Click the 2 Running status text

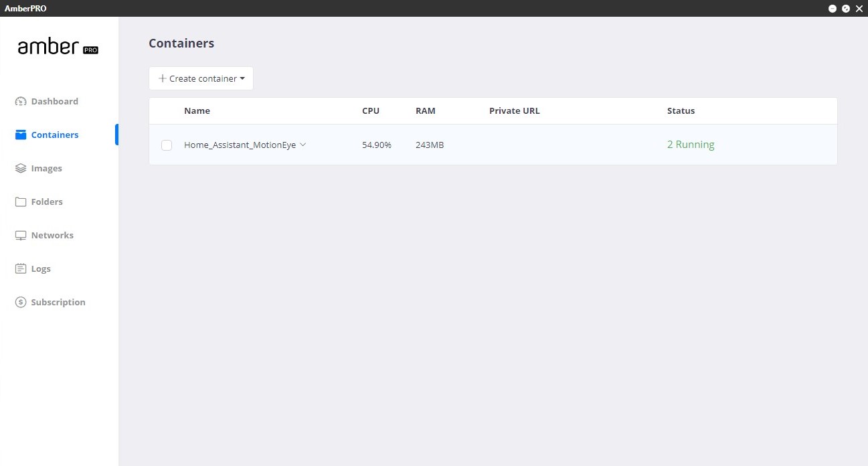pyautogui.click(x=691, y=145)
